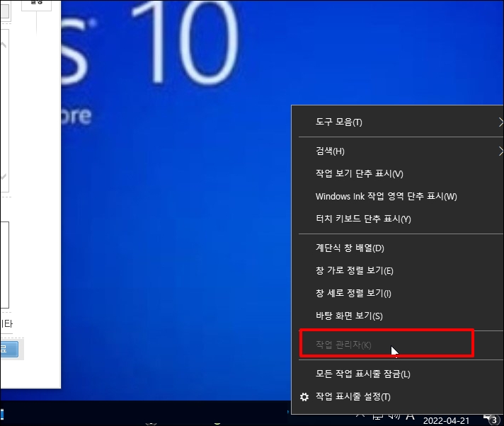Open 작업 표시줄 설정(T)

[x=397, y=397]
